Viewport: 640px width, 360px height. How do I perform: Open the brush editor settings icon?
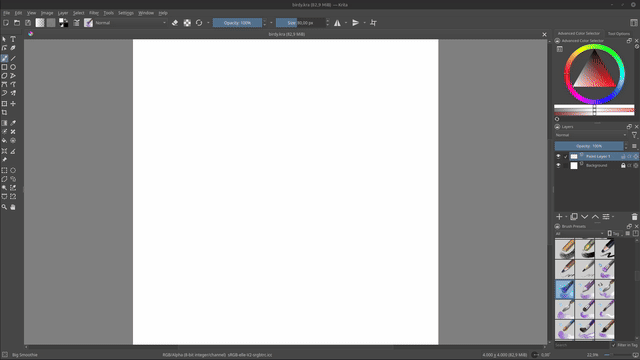(76, 23)
